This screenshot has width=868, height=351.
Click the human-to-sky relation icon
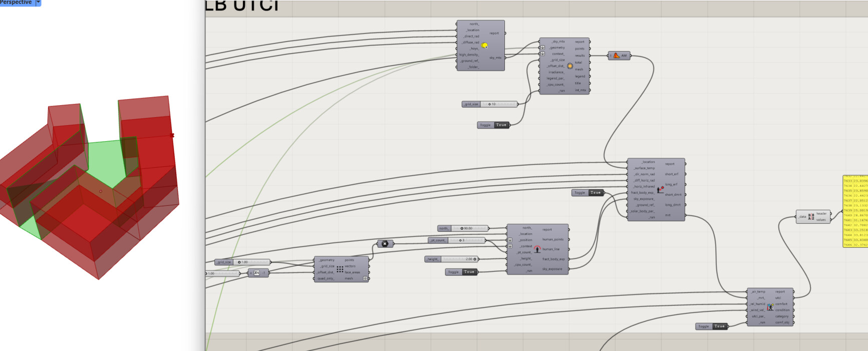[537, 249]
